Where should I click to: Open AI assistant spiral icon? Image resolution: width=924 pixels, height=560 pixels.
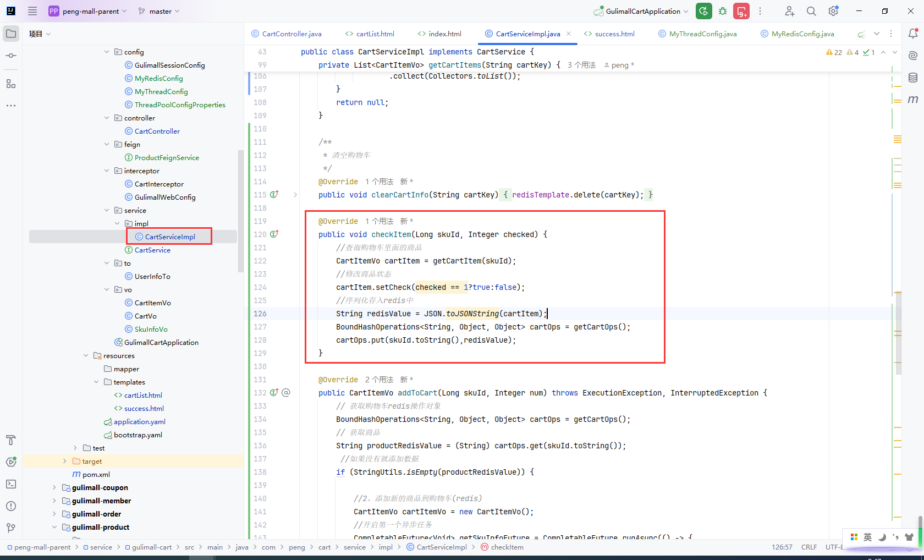913,56
